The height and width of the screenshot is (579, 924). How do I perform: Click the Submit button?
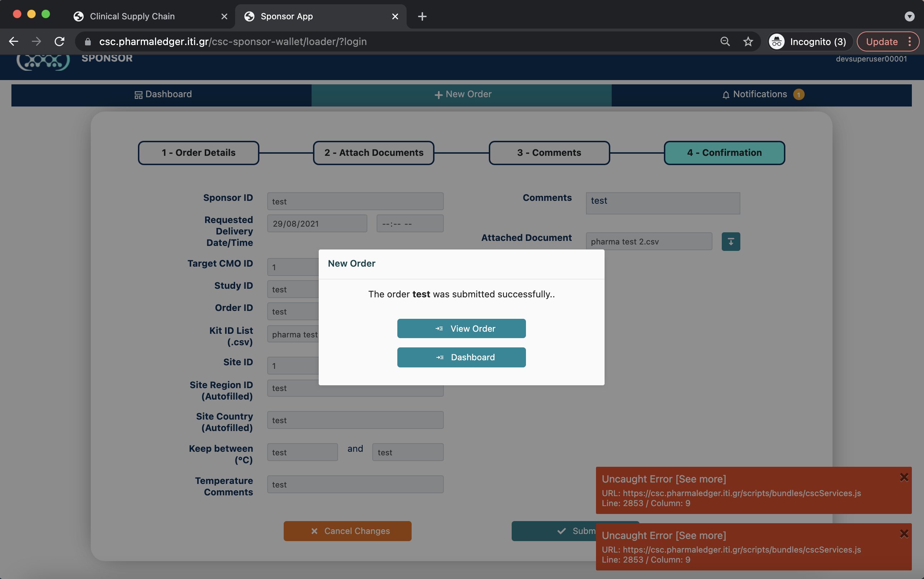click(554, 531)
